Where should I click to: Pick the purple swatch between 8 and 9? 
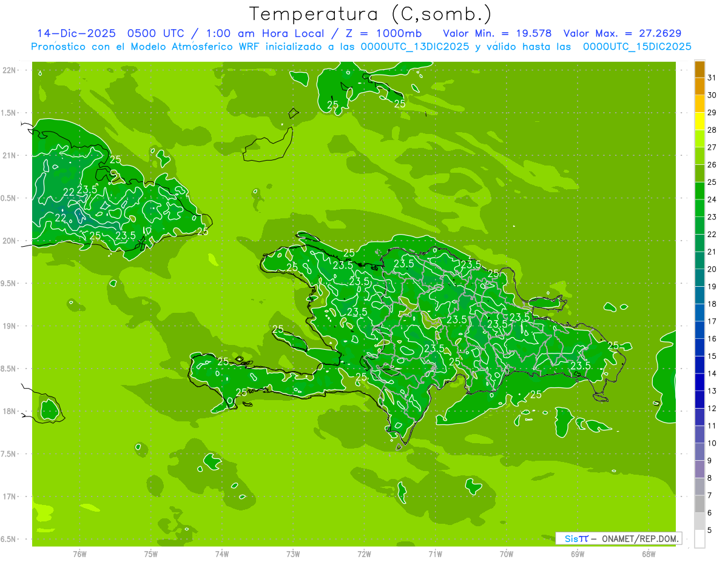[700, 469]
